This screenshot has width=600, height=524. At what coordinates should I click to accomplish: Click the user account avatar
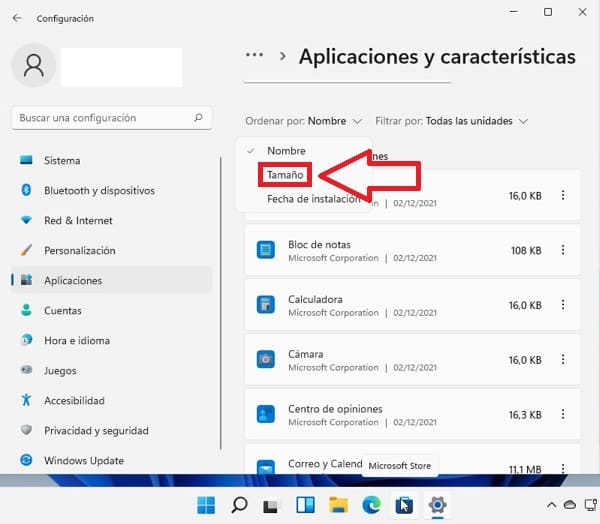(x=34, y=65)
